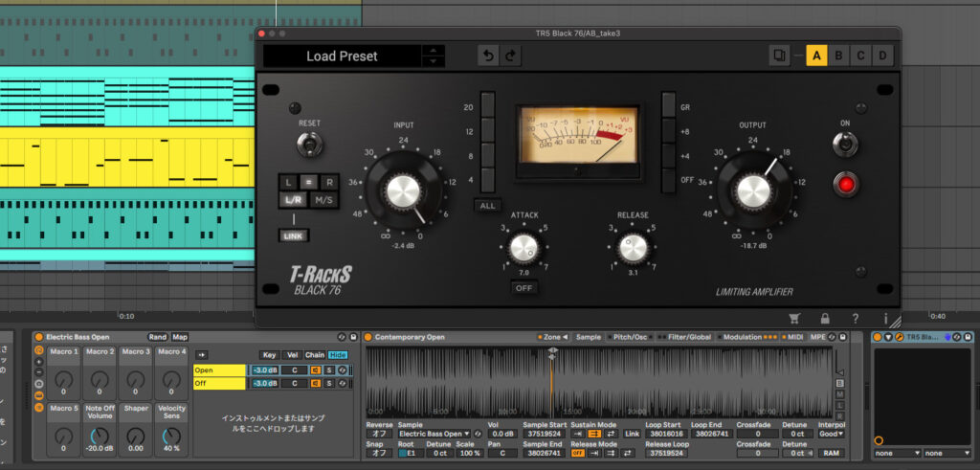Screen dimensions: 980x470
Task: Open help with the question mark icon
Action: [855, 318]
